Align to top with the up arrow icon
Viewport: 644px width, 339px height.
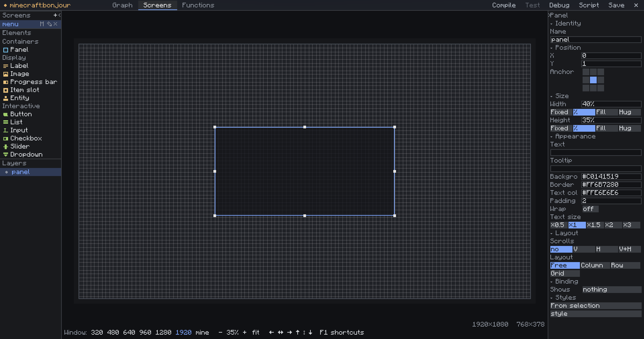[x=297, y=332]
